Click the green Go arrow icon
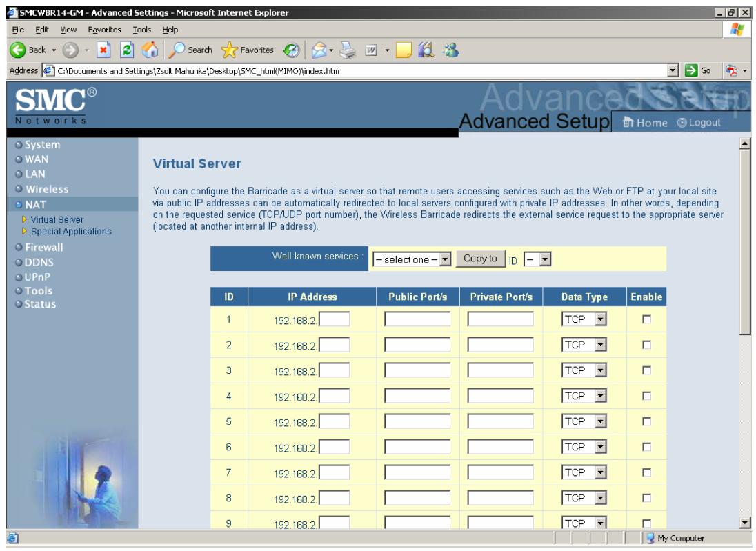 (x=691, y=71)
